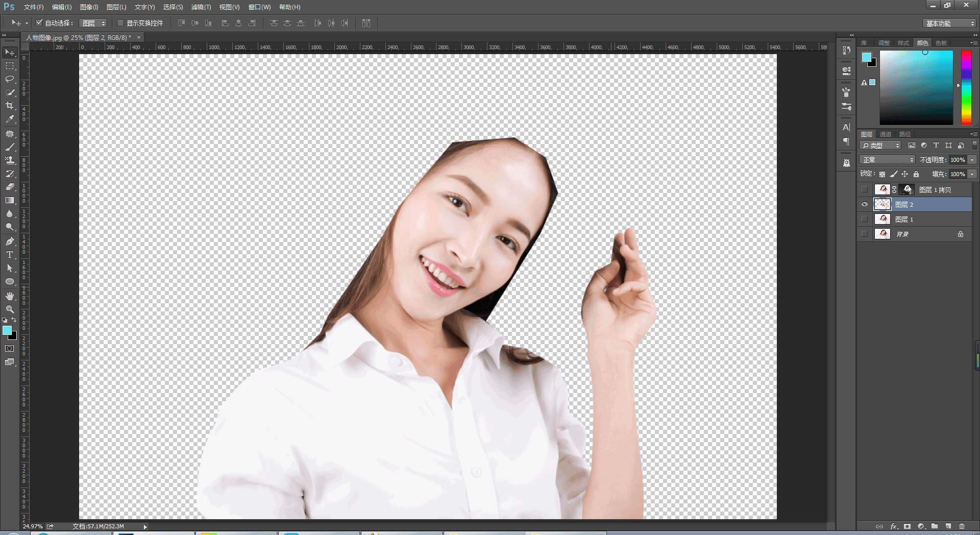Open the 类型 layer filter dropdown
The width and height of the screenshot is (980, 535).
click(x=880, y=145)
